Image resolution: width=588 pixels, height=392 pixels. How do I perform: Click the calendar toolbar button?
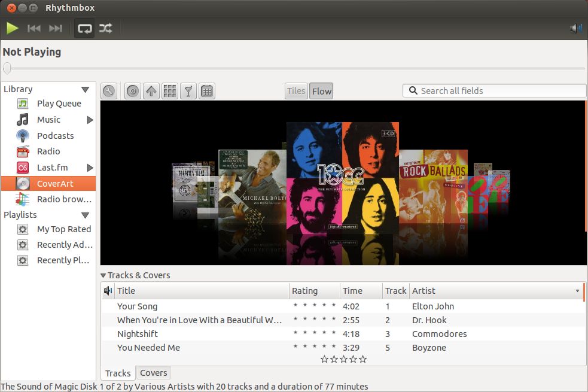207,91
